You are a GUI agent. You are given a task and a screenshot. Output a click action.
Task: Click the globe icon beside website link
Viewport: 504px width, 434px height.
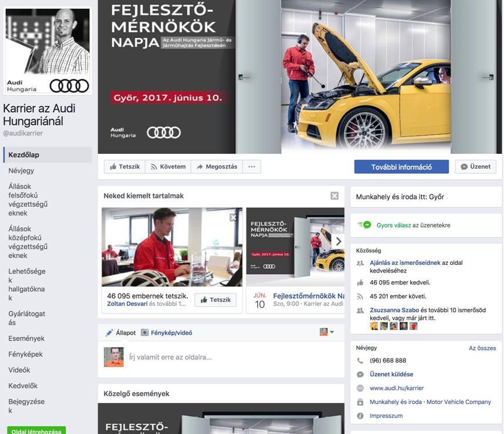(360, 388)
